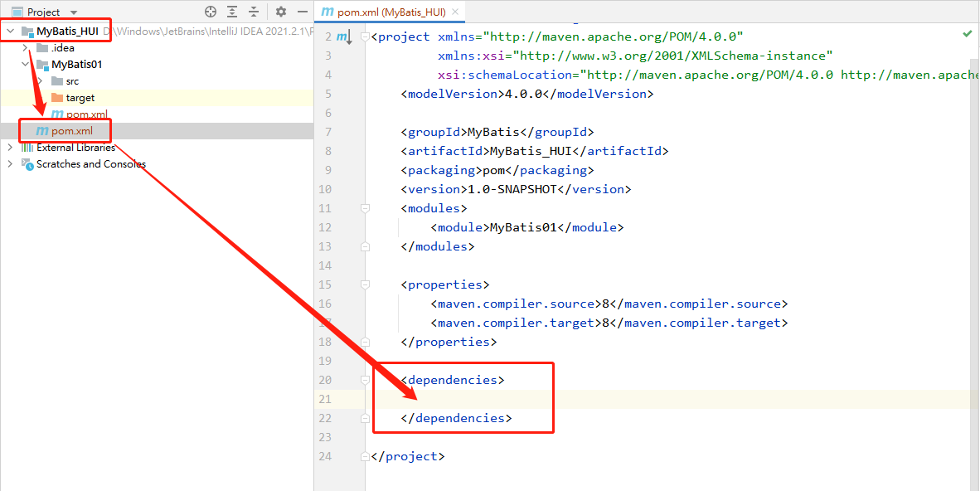Close the pom.xml editor tab
The height and width of the screenshot is (491, 980).
point(455,12)
